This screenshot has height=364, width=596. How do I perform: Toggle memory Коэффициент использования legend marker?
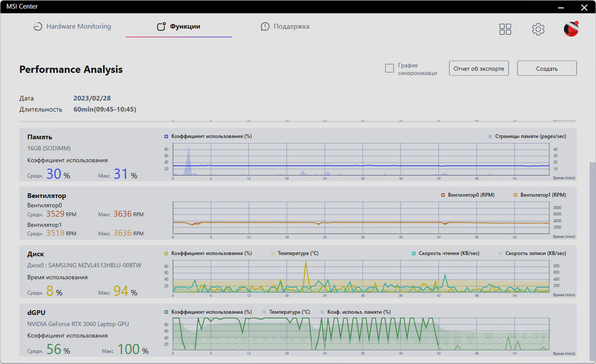click(166, 136)
